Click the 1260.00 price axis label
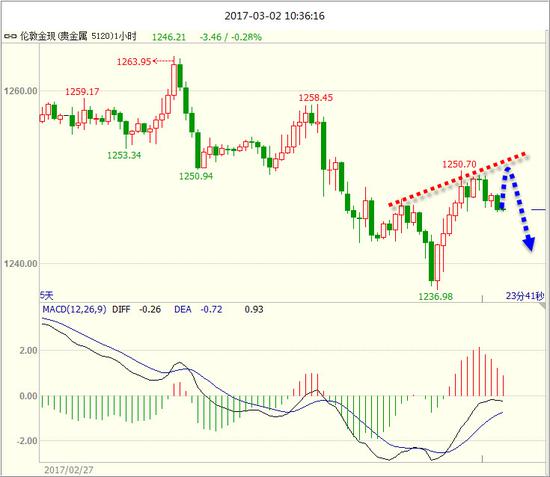 click(x=21, y=91)
